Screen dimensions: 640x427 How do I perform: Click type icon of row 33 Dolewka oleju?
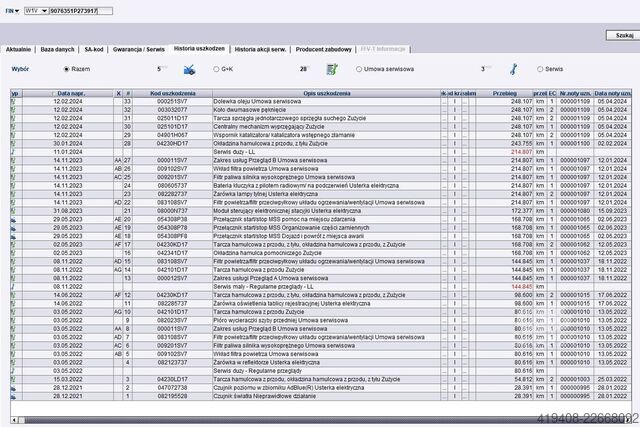(13, 101)
